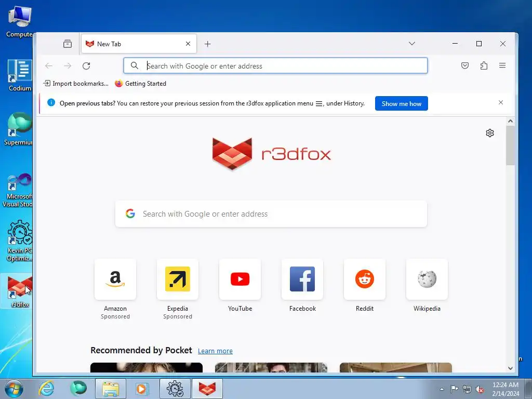The width and height of the screenshot is (532, 399).
Task: Follow the Pocket Learn more link
Action: pos(215,351)
